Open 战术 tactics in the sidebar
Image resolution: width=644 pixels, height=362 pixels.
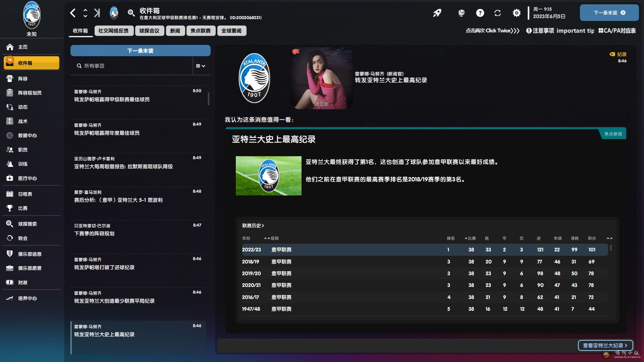pos(32,121)
